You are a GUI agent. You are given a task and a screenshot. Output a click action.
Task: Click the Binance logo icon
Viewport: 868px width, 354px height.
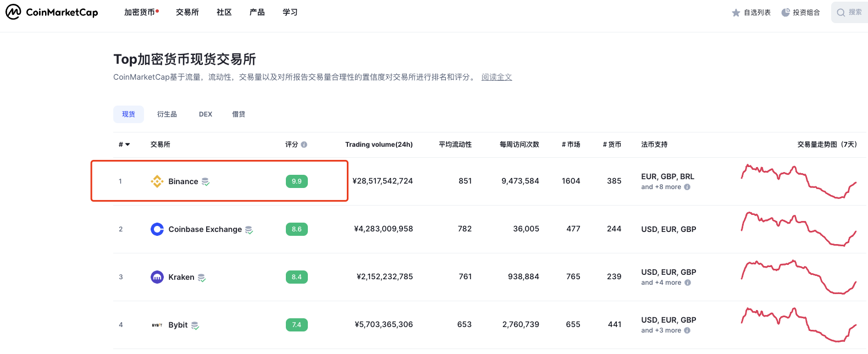tap(157, 181)
